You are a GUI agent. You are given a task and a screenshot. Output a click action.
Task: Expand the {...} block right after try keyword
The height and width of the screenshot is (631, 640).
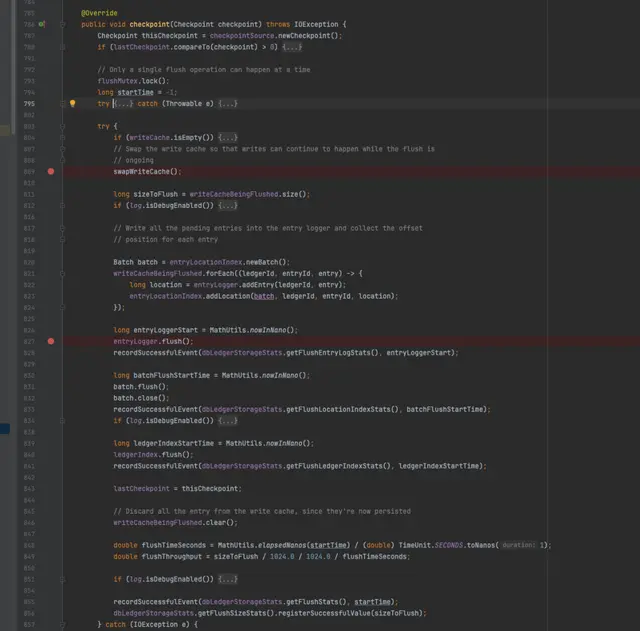124,104
